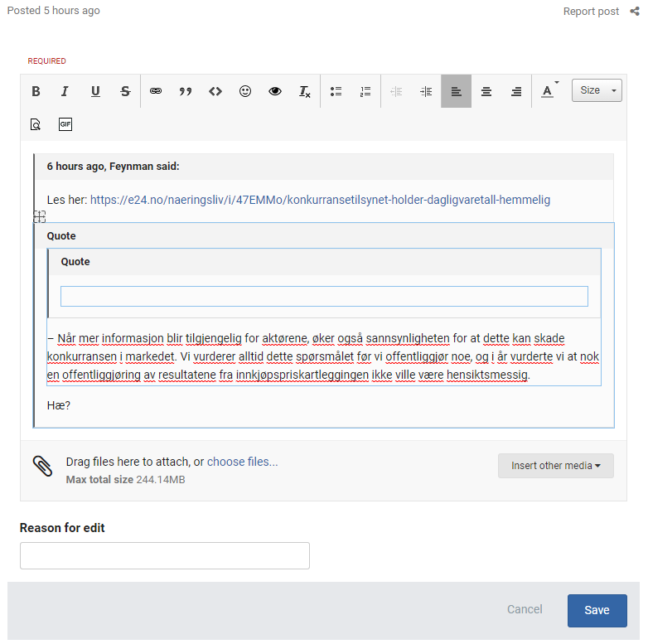Insert a link with chain icon

coord(156,91)
